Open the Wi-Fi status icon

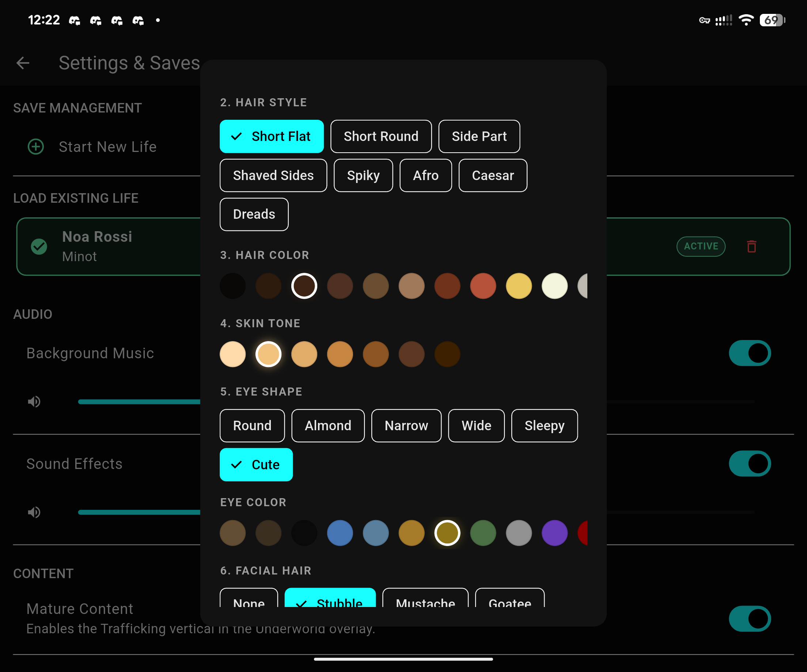pyautogui.click(x=746, y=20)
